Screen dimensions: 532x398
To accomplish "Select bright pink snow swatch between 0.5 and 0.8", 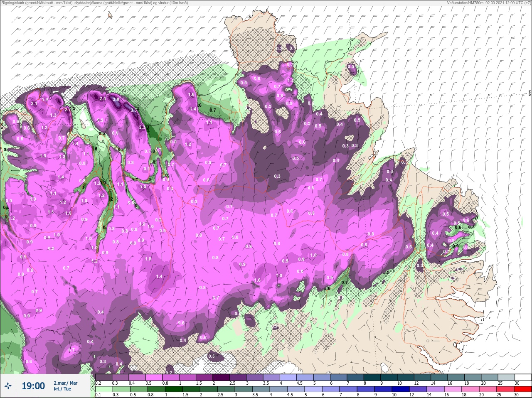I will coord(154,378).
